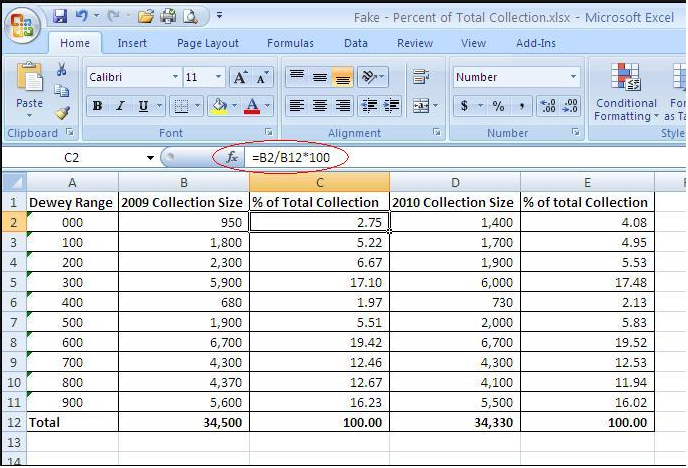
Task: Expand the Number format dropdown
Action: 573,77
